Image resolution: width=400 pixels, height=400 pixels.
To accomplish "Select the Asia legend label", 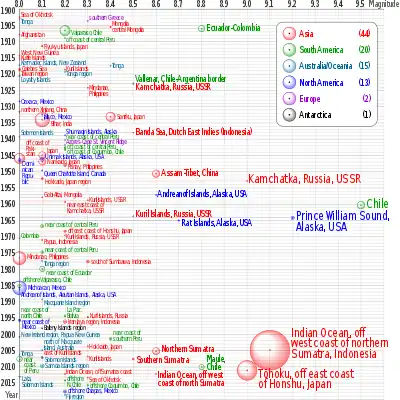I will pyautogui.click(x=306, y=34).
